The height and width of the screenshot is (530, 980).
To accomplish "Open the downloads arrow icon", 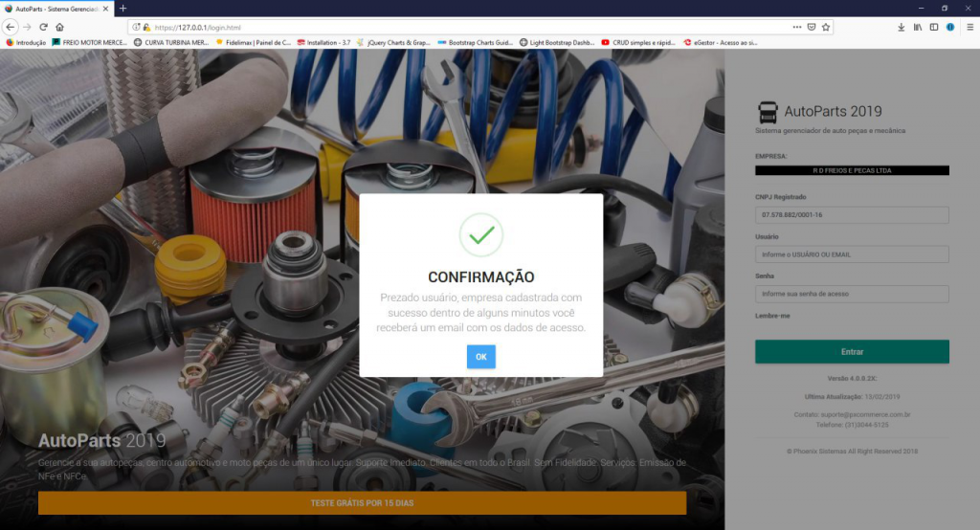I will point(902,27).
